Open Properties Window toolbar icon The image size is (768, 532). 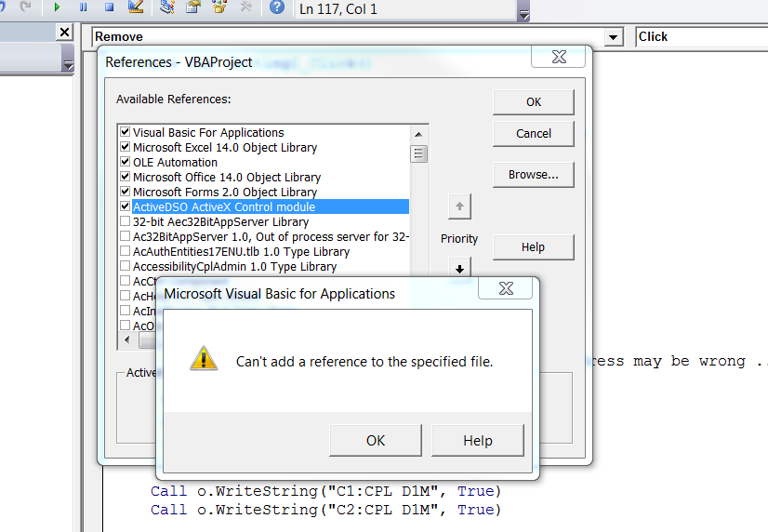click(x=192, y=7)
